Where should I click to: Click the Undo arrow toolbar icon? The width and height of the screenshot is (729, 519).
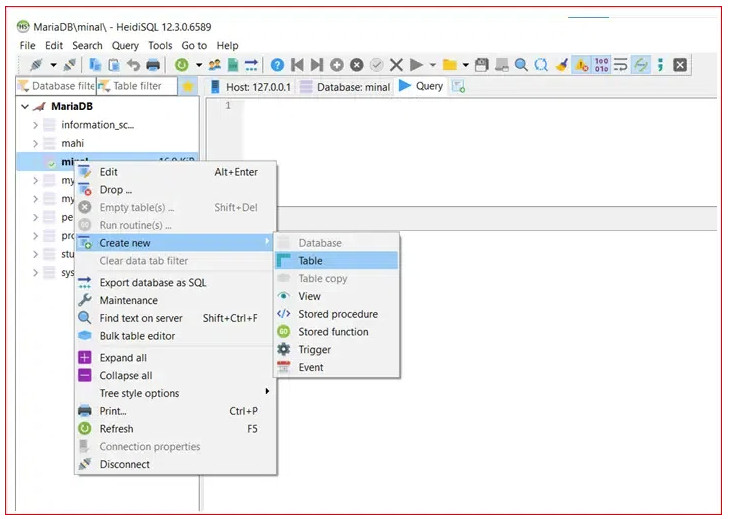click(133, 65)
